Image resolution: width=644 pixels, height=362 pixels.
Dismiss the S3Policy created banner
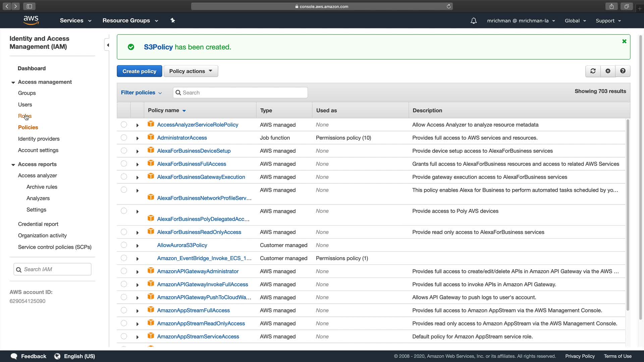(624, 41)
